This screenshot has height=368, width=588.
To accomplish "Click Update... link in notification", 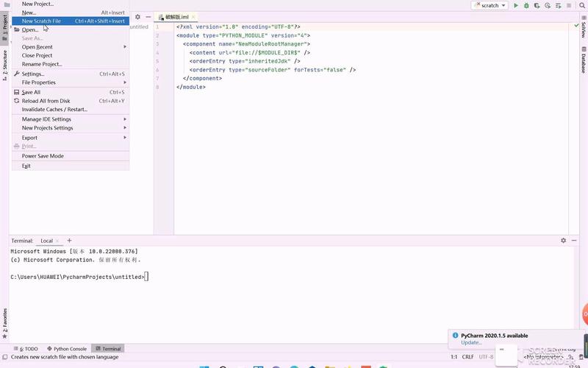I will click(471, 342).
